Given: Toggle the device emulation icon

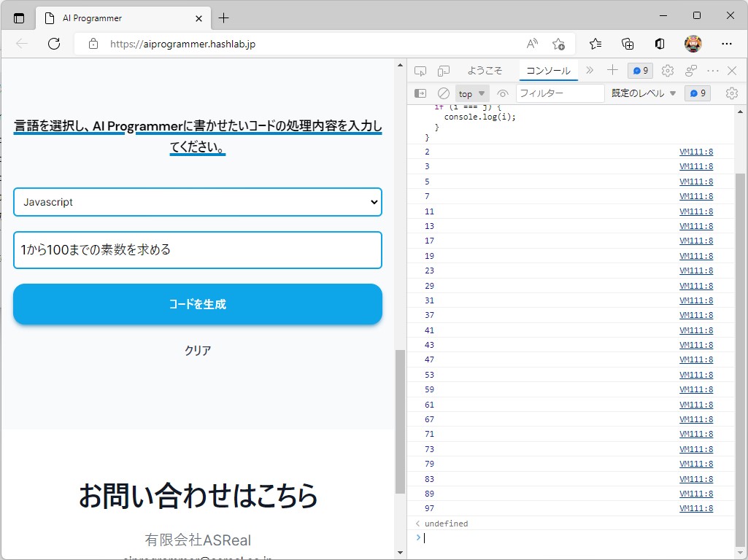Looking at the screenshot, I should tap(442, 71).
